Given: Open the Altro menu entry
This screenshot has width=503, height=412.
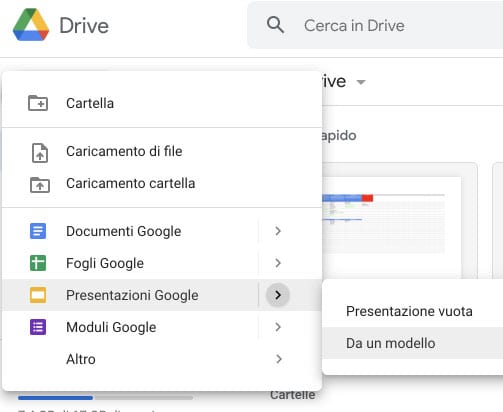Looking at the screenshot, I should 162,359.
